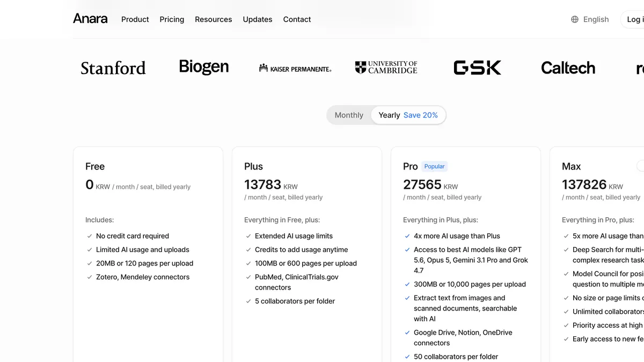
Task: Click the Free plan title
Action: 95,166
